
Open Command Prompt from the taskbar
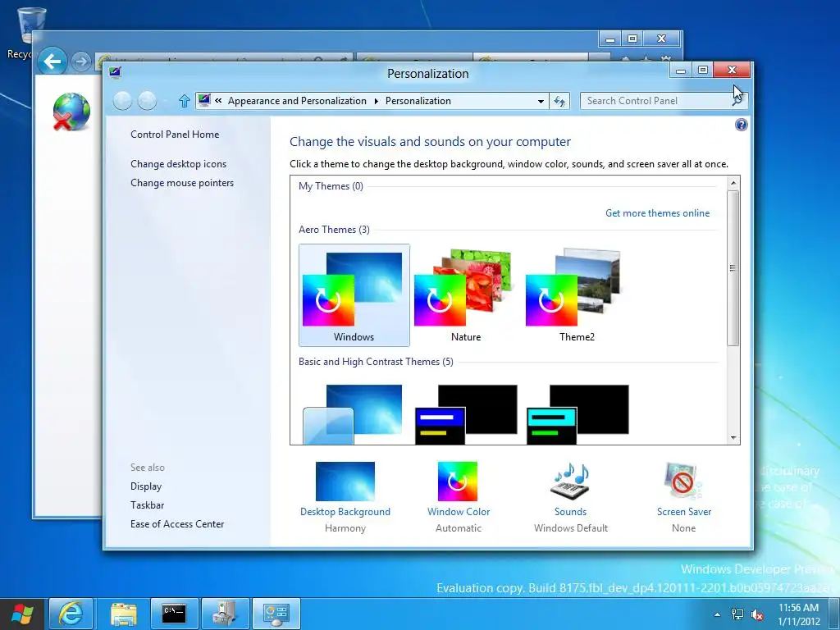click(174, 614)
